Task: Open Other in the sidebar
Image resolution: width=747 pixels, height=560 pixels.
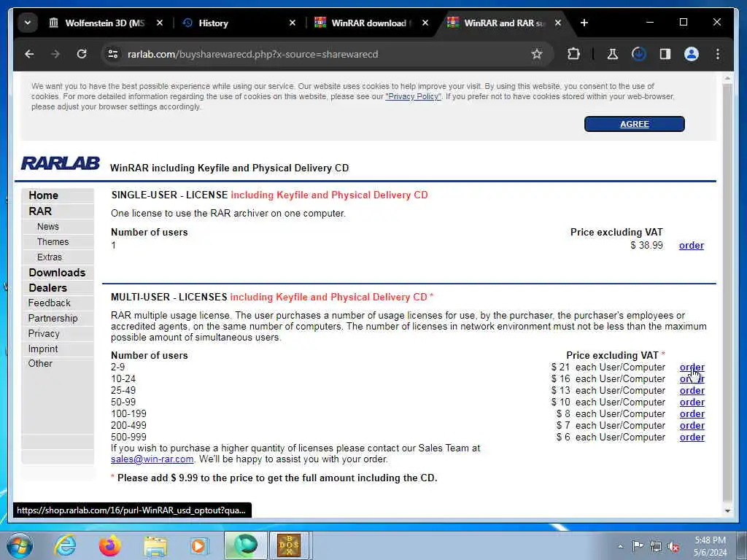Action: point(40,363)
